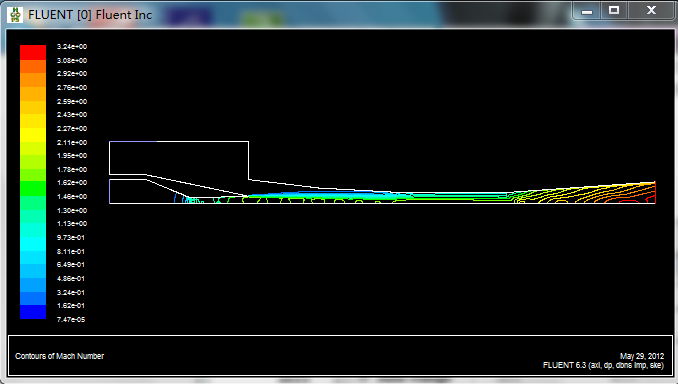The height and width of the screenshot is (384, 678).
Task: Click the date text May 29, 2012
Action: pyautogui.click(x=642, y=356)
